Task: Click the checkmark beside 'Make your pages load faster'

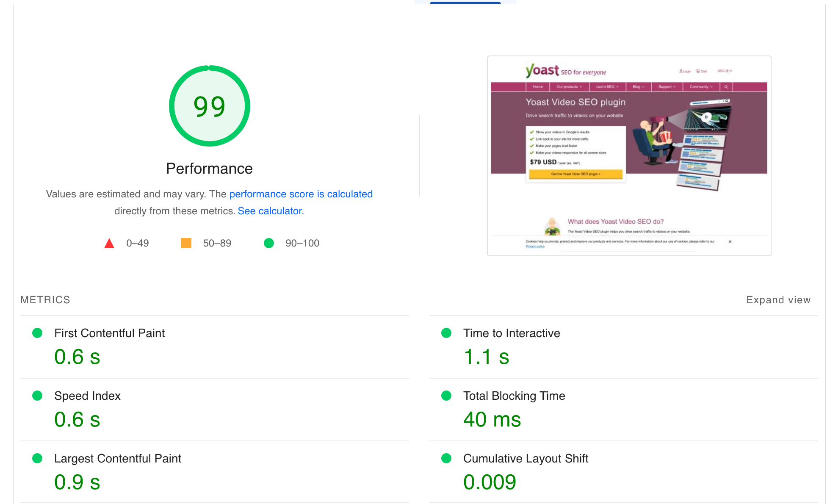Action: click(532, 146)
